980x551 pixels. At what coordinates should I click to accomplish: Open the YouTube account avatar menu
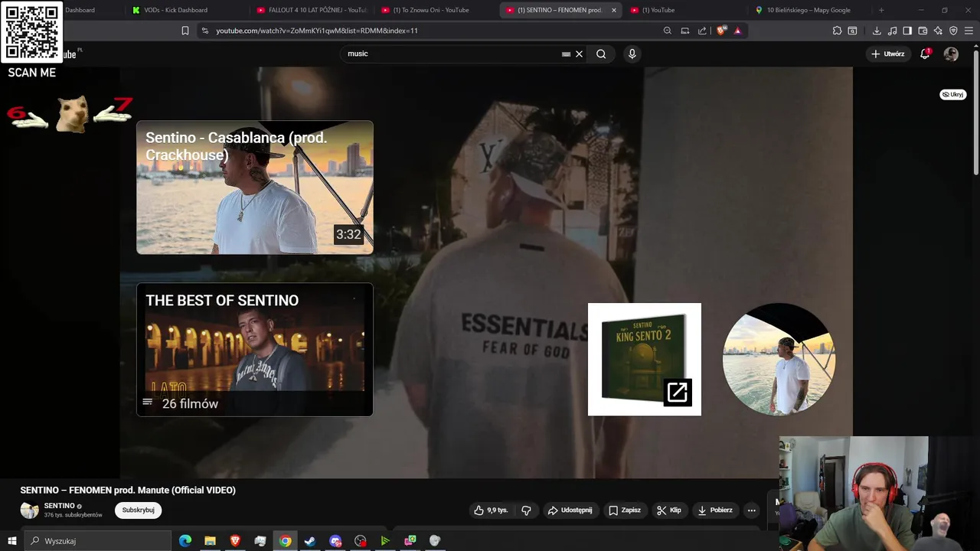[951, 54]
